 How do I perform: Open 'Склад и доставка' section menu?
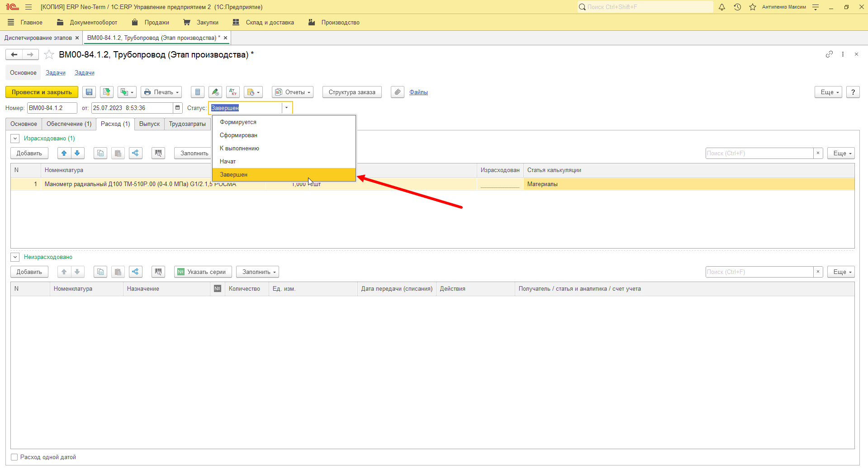(x=263, y=22)
